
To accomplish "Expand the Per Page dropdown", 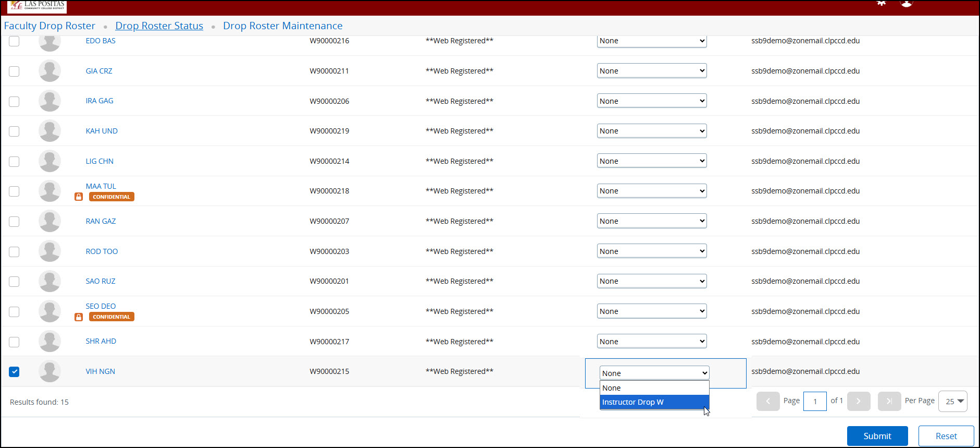I will [952, 401].
